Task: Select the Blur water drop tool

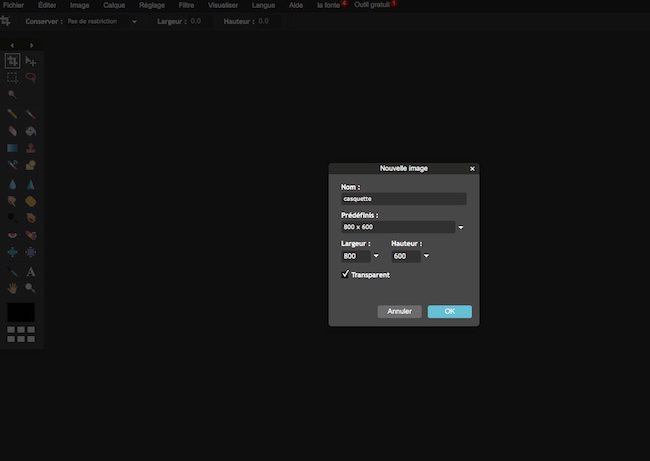Action: pos(12,184)
